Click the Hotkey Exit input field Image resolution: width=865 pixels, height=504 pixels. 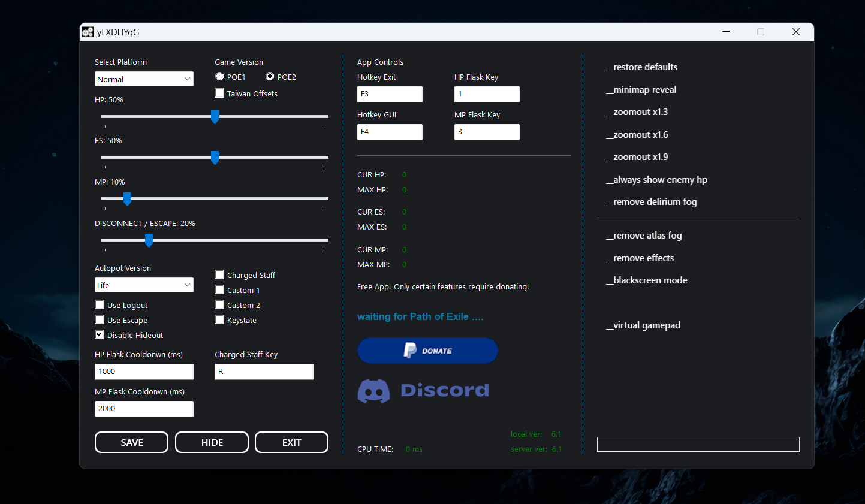pyautogui.click(x=390, y=94)
